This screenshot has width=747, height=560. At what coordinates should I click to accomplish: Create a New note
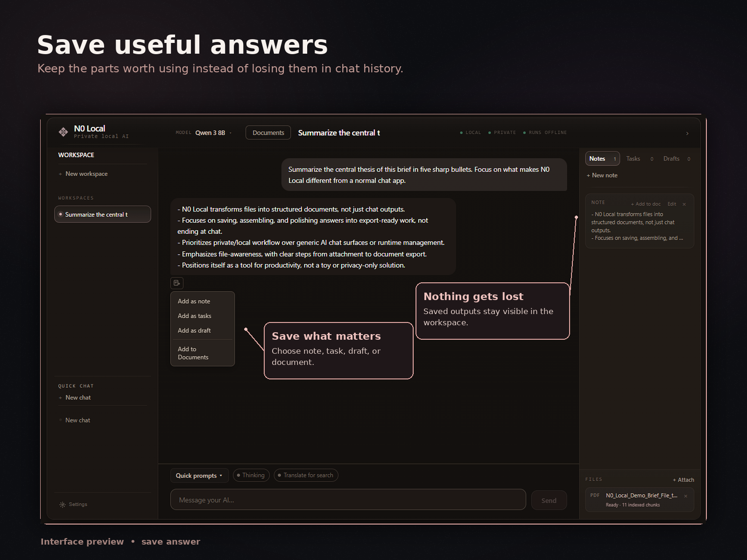click(x=602, y=175)
